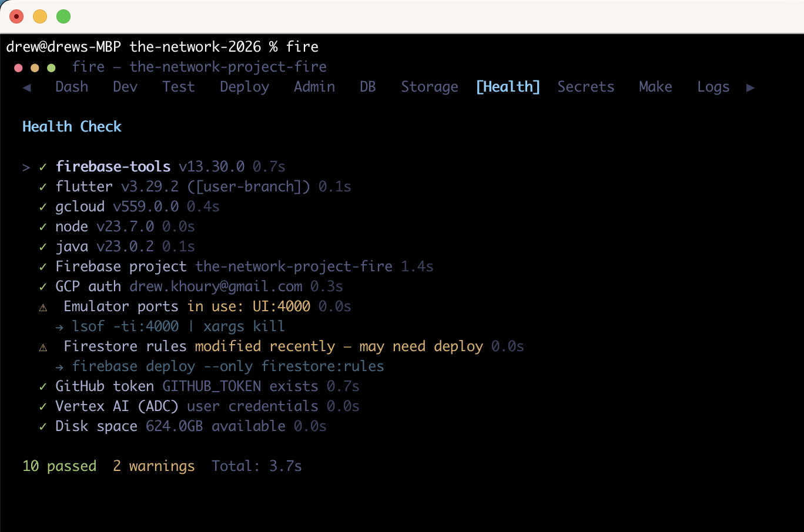The height and width of the screenshot is (532, 804).
Task: Click the warning icon for Emulator ports
Action: (43, 307)
